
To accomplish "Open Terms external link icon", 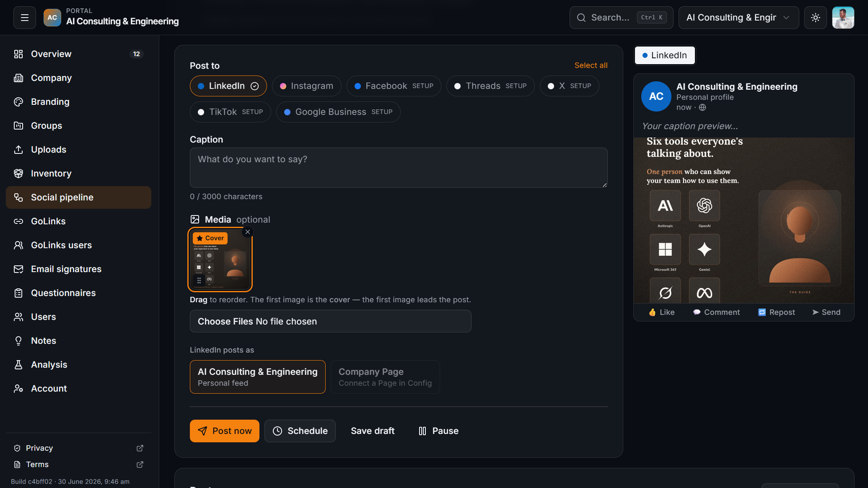I will [140, 465].
